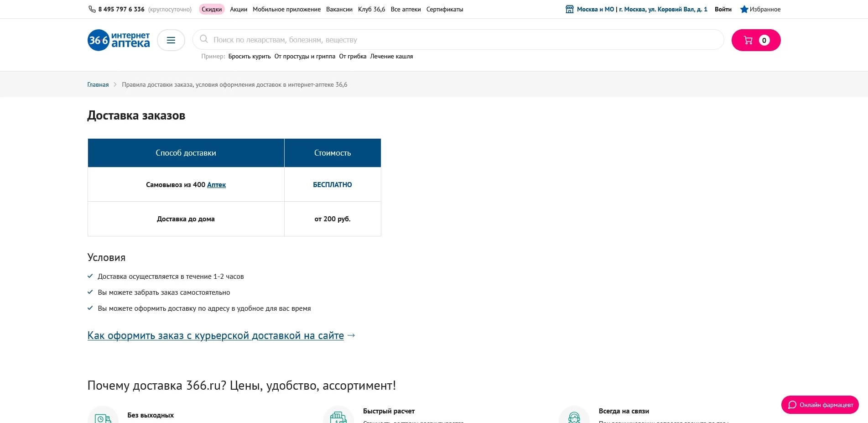Open the hamburger catalog menu
This screenshot has height=423, width=868.
tap(171, 40)
